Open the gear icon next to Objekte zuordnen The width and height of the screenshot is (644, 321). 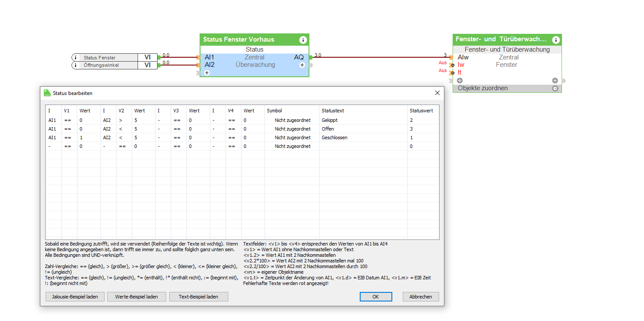[555, 88]
